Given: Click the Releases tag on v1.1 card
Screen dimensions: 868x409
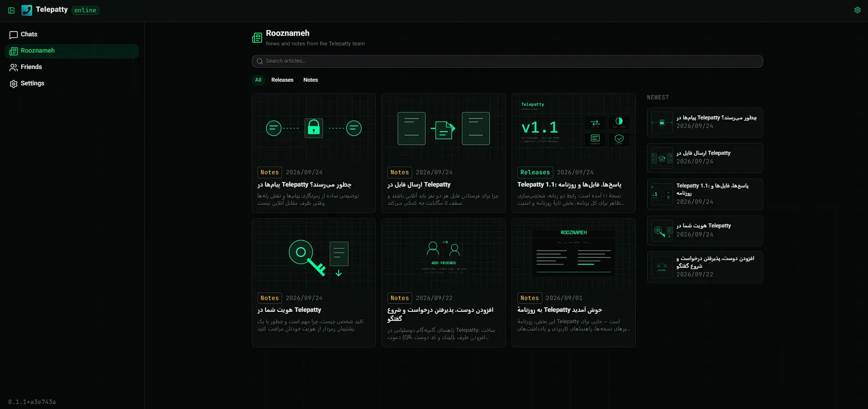Looking at the screenshot, I should click(x=535, y=172).
